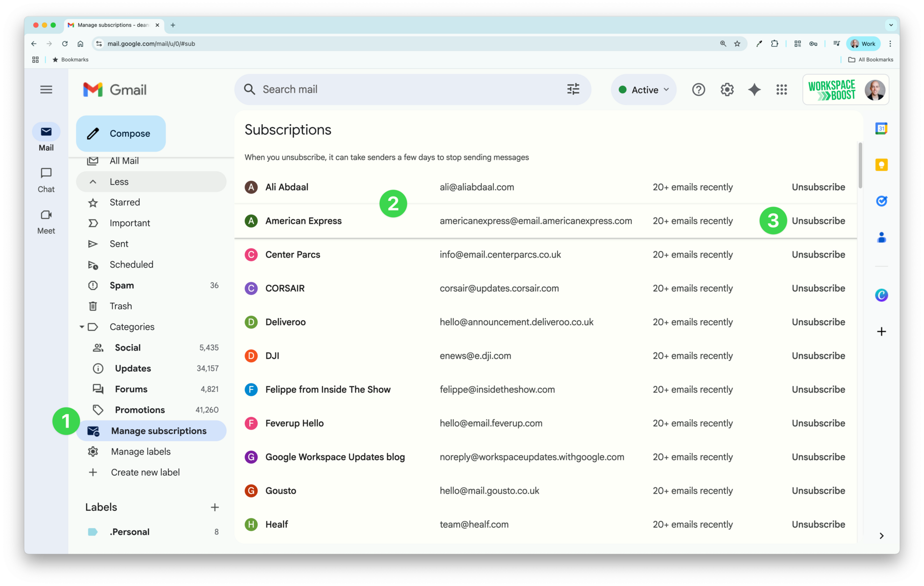Image resolution: width=924 pixels, height=586 pixels.
Task: Click inside the Search mail field
Action: tap(385, 89)
